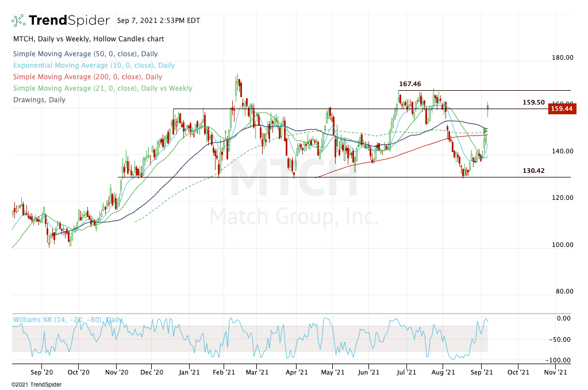The height and width of the screenshot is (390, 588).
Task: Click the 180.00 price axis label
Action: point(563,57)
